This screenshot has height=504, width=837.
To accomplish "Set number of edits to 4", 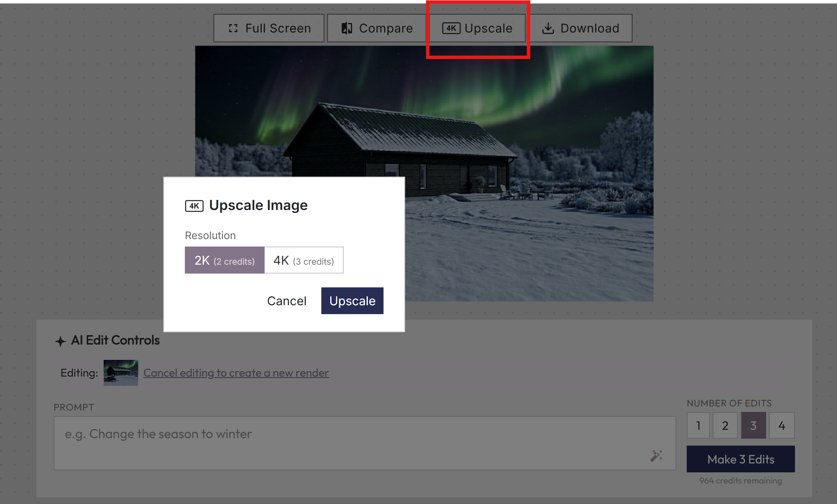I will tap(782, 425).
